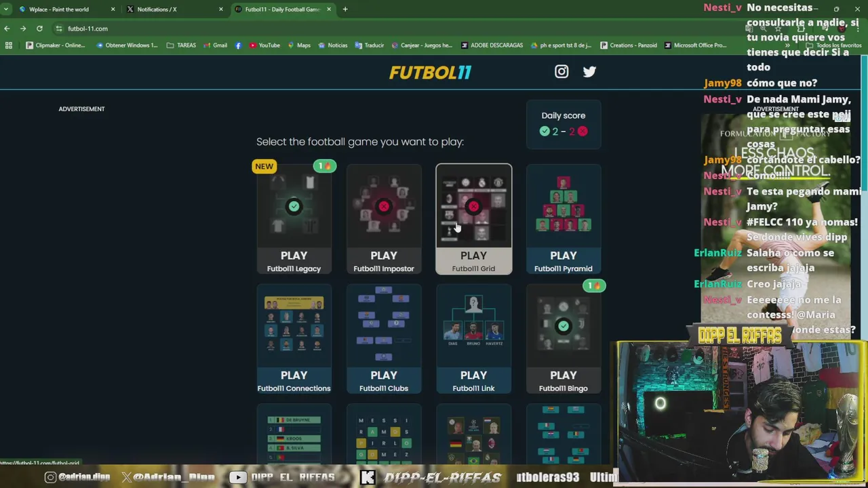Close the Futbol11 browser tab

pos(329,9)
